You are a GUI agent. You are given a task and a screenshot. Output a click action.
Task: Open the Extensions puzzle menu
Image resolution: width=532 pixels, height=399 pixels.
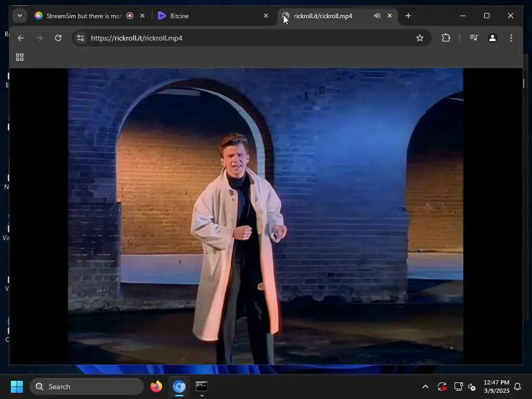click(x=446, y=38)
